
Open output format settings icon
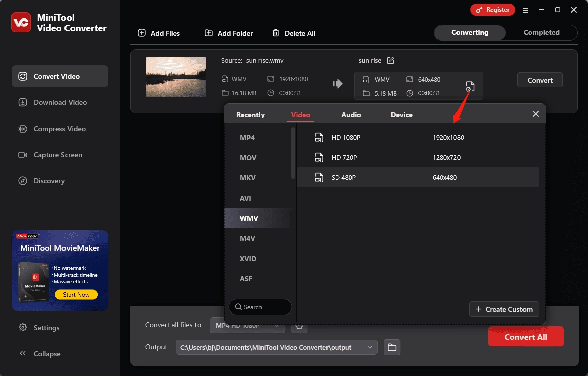470,86
